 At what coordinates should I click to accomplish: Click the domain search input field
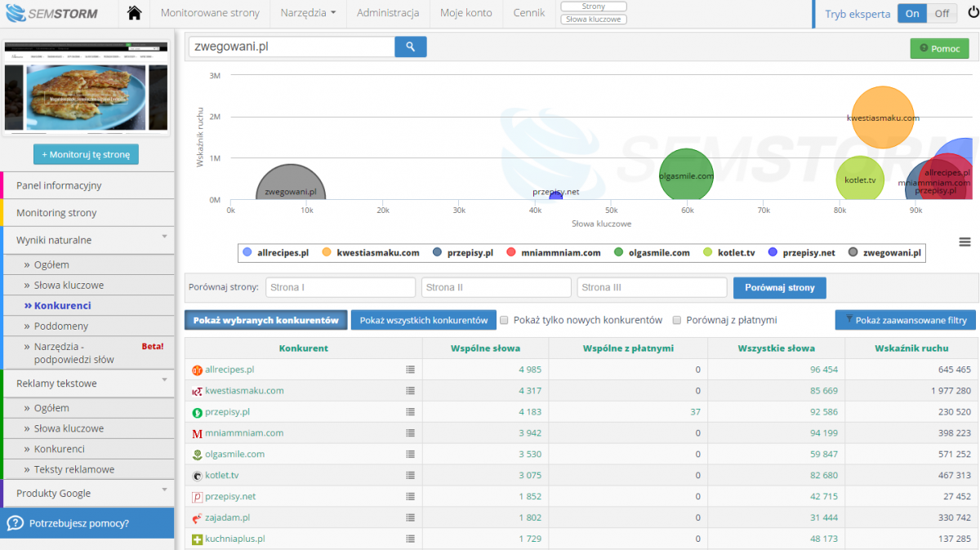(292, 47)
